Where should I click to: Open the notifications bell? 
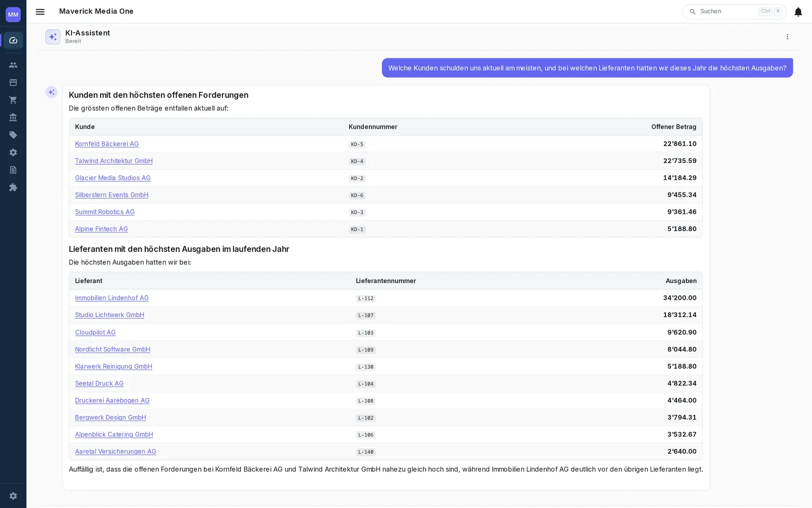(x=798, y=12)
